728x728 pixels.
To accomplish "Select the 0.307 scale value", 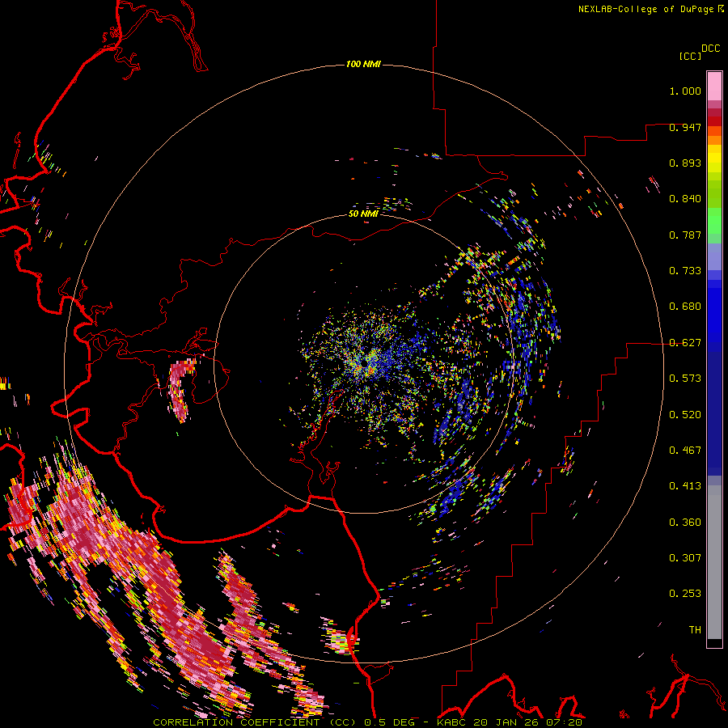I will pos(685,558).
